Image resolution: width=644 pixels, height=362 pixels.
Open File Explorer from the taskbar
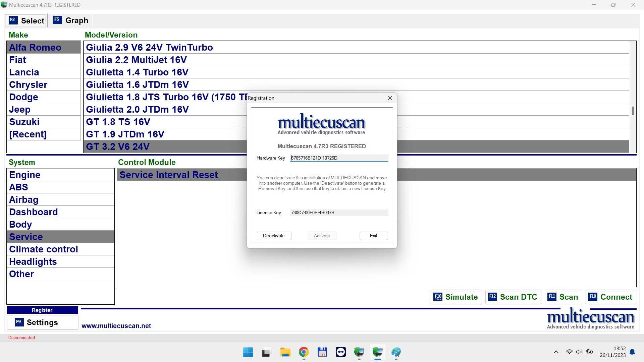[x=285, y=352]
